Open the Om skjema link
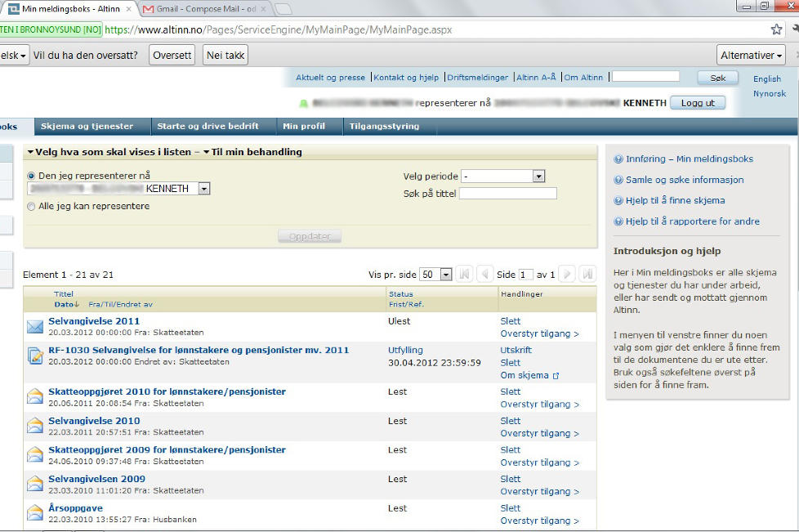 coord(529,375)
